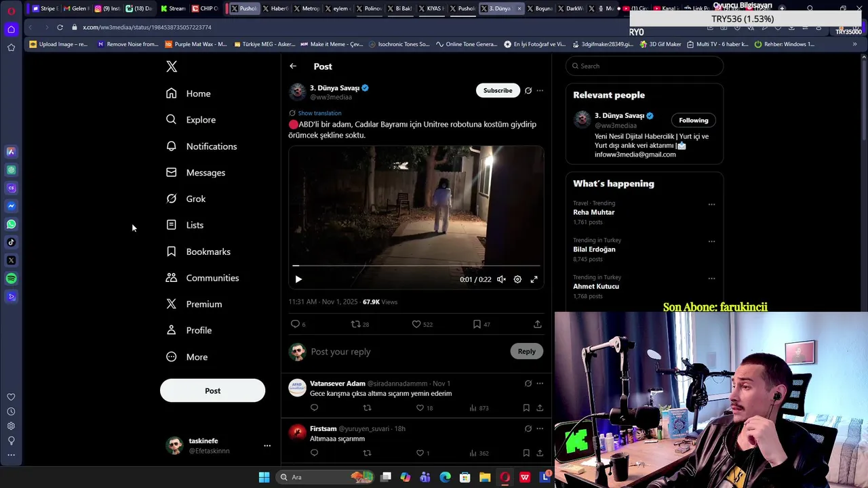Click the taskbar search box Ara
The height and width of the screenshot is (488, 868).
[324, 477]
